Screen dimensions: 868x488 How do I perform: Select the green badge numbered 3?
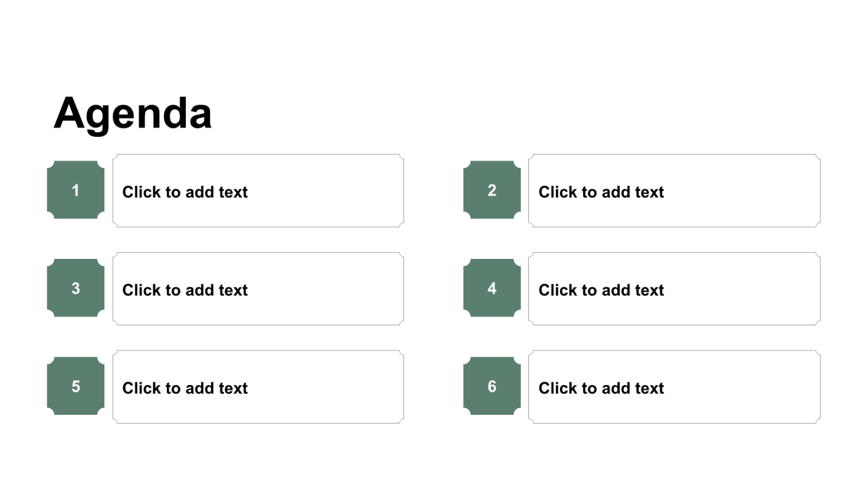[76, 288]
